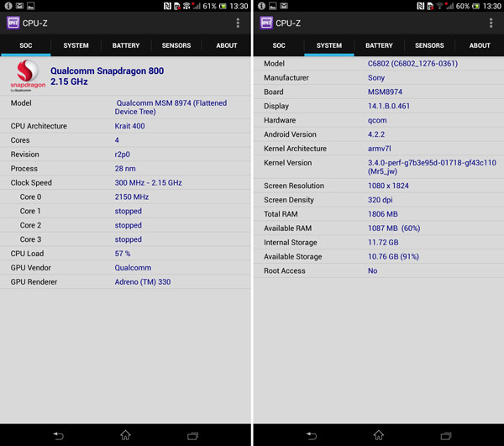Tap the '4.2.2' Android Version value
Viewport: 504px width, 446px height.
pyautogui.click(x=376, y=134)
